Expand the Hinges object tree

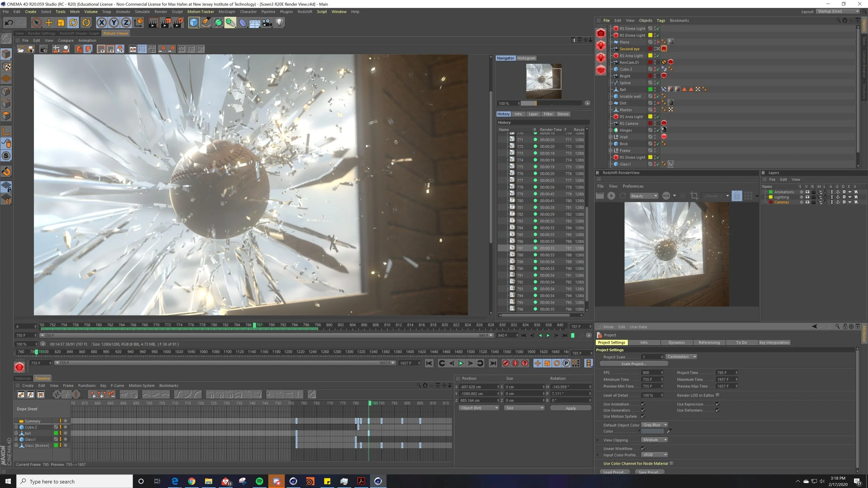click(x=610, y=130)
